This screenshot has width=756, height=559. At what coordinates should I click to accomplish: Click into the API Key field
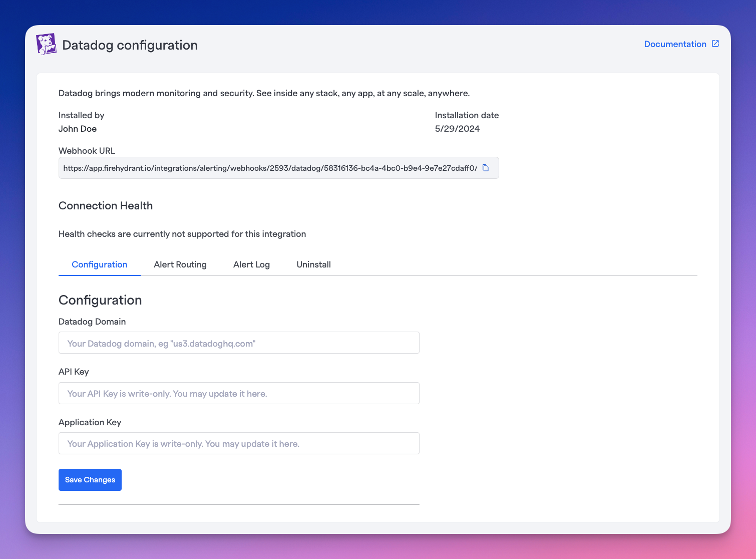tap(239, 393)
